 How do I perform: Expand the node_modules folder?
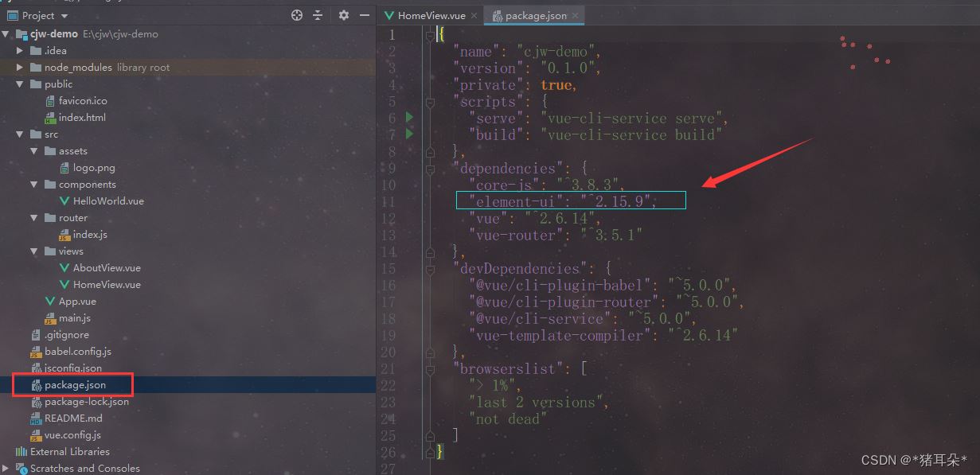[21, 68]
